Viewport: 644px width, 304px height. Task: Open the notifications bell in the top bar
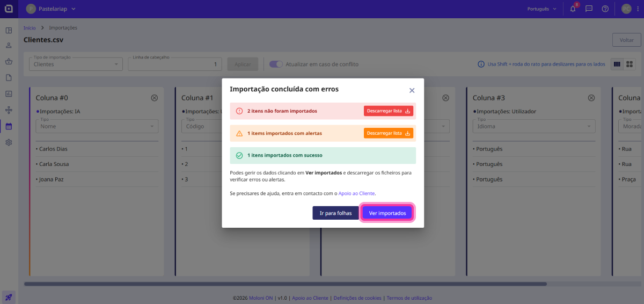point(573,9)
